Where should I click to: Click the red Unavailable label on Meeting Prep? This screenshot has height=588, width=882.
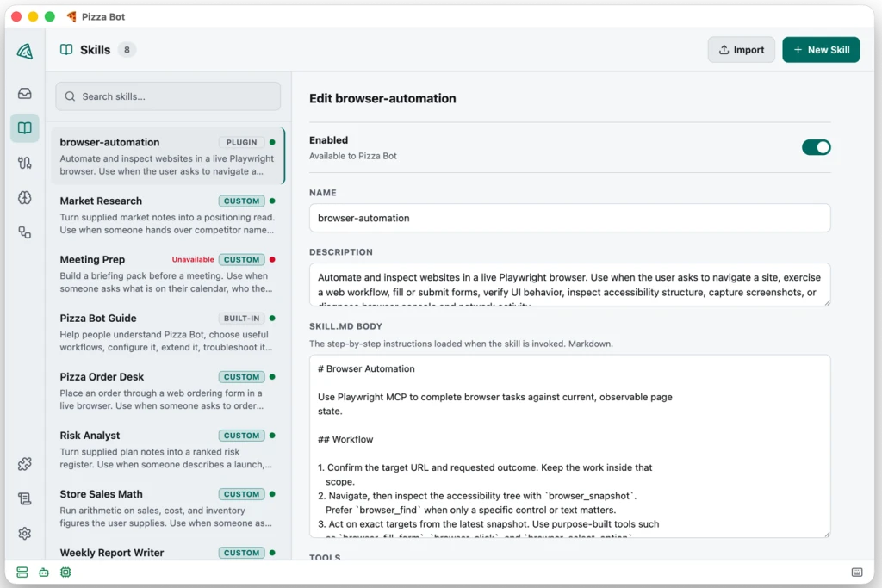tap(193, 259)
